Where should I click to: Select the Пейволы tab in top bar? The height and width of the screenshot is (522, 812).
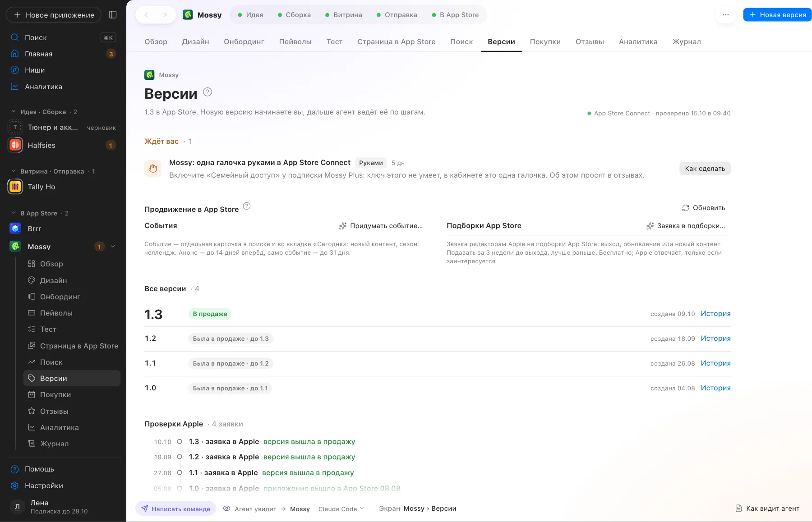click(295, 42)
